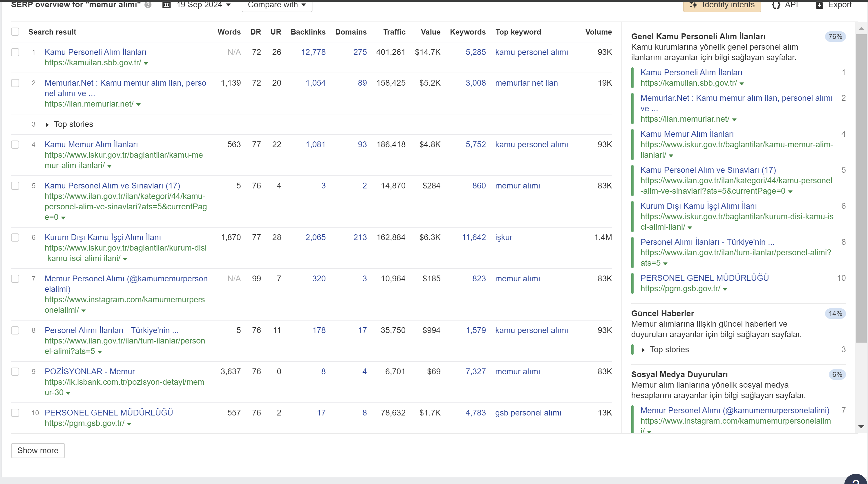Open URL dropdown for kamu-personel-alim-ve-sinavlari in table

tap(63, 218)
